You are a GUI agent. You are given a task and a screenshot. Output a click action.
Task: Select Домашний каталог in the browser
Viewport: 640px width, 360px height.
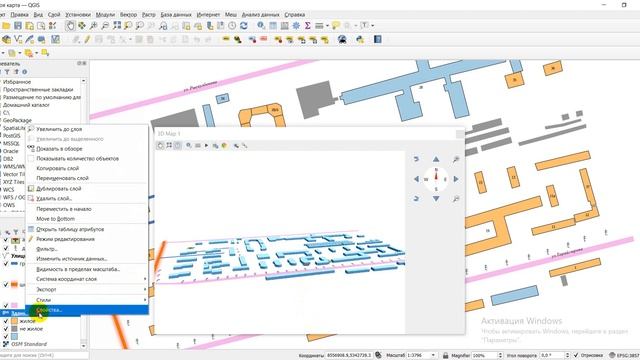[x=26, y=105]
